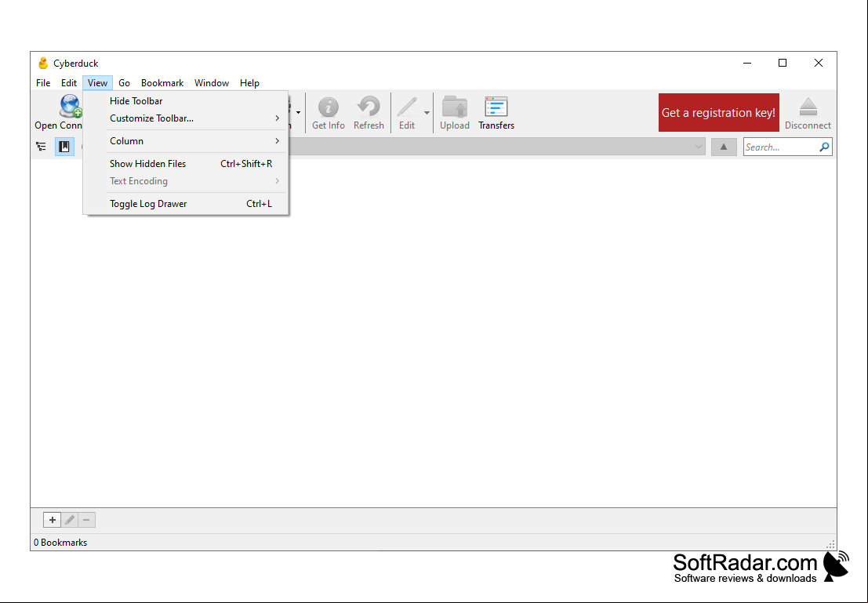Click the remove bookmark minus button

coord(86,520)
